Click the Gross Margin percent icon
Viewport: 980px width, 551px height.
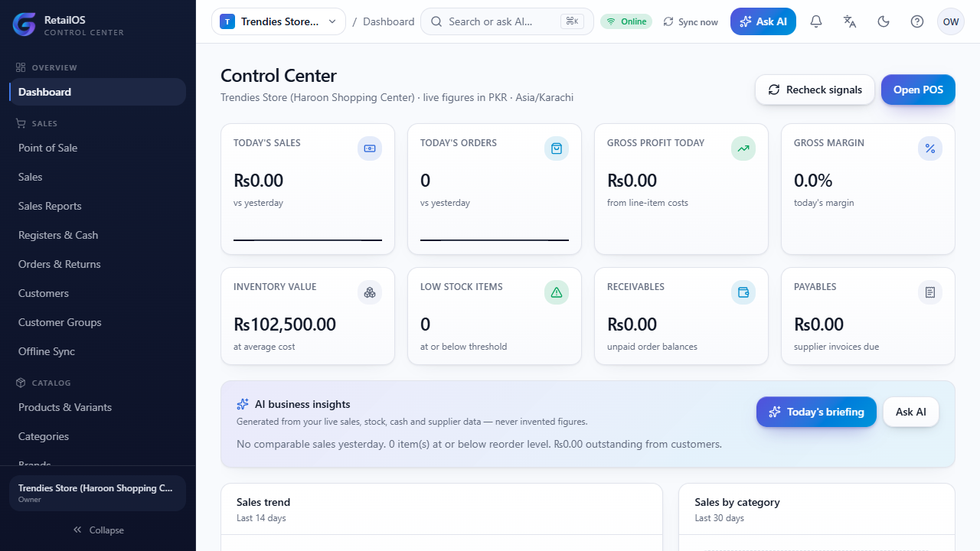pyautogui.click(x=930, y=148)
